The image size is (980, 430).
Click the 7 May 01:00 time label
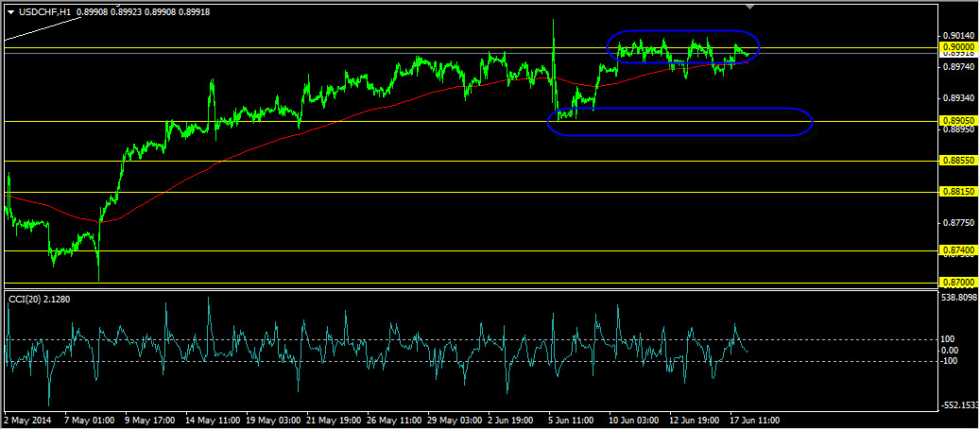90,420
